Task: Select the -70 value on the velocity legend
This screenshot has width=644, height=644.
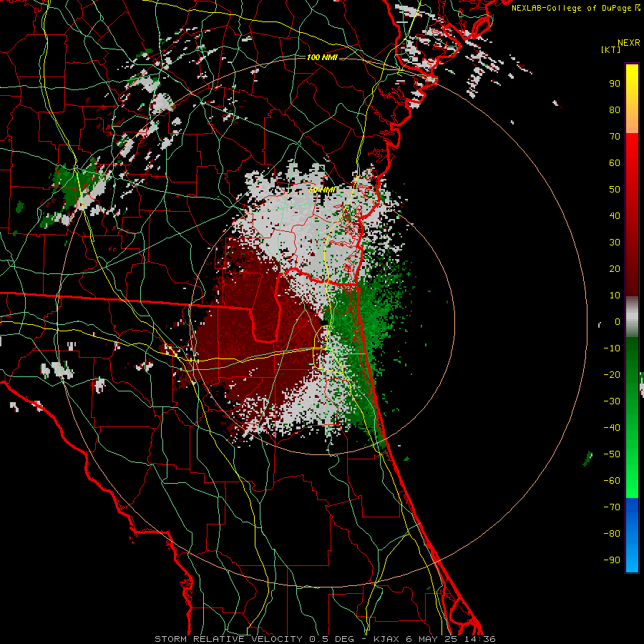Action: click(612, 507)
